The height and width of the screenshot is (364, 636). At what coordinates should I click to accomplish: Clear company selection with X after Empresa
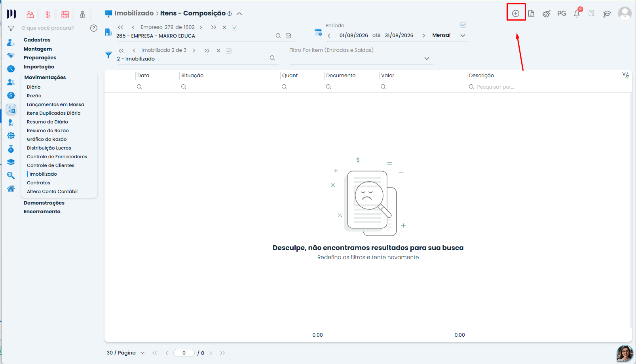(x=224, y=27)
